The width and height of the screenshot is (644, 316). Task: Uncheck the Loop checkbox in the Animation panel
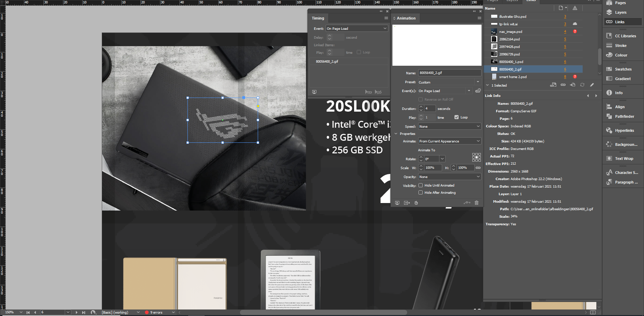click(456, 117)
